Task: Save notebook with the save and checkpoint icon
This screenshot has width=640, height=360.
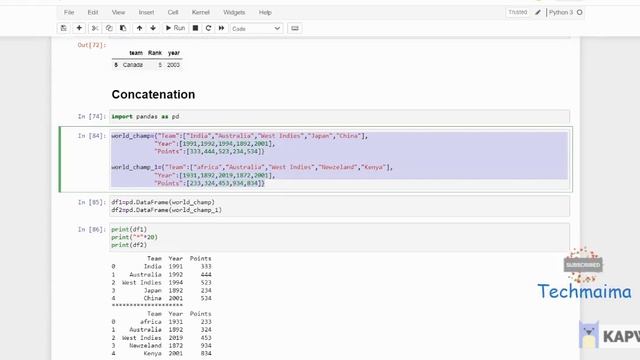Action: (63, 28)
